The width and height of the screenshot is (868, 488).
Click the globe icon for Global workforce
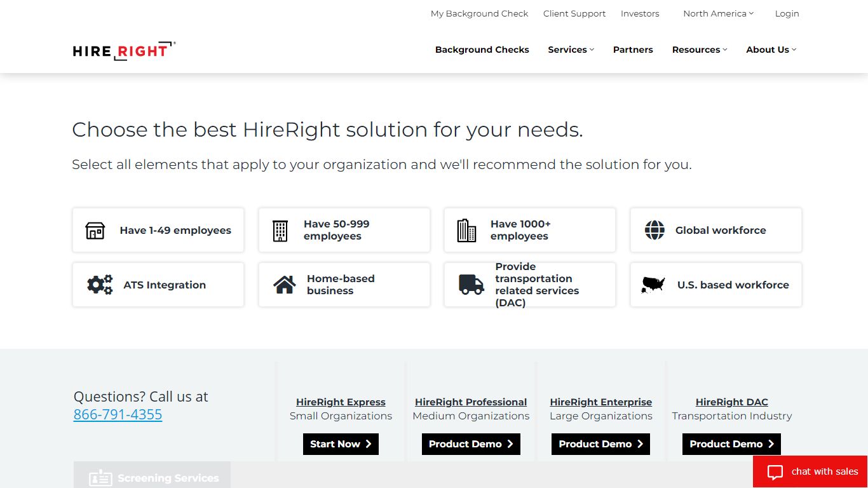click(654, 230)
